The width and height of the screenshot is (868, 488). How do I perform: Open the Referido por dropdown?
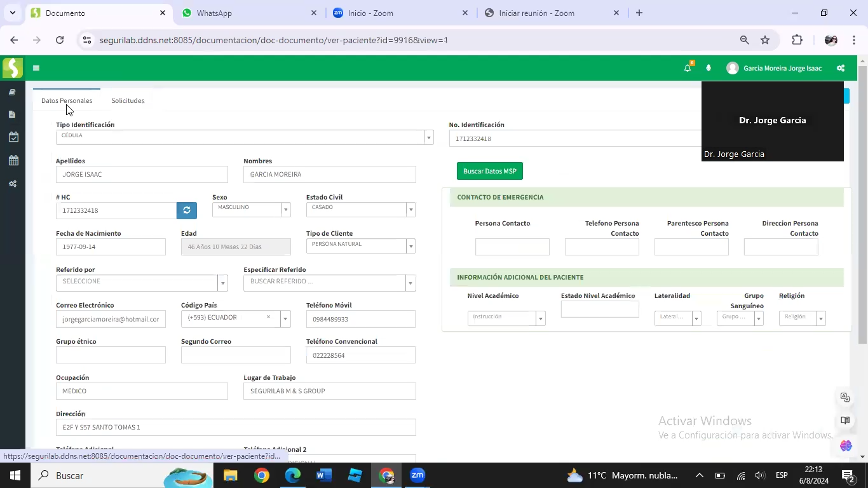pos(223,283)
